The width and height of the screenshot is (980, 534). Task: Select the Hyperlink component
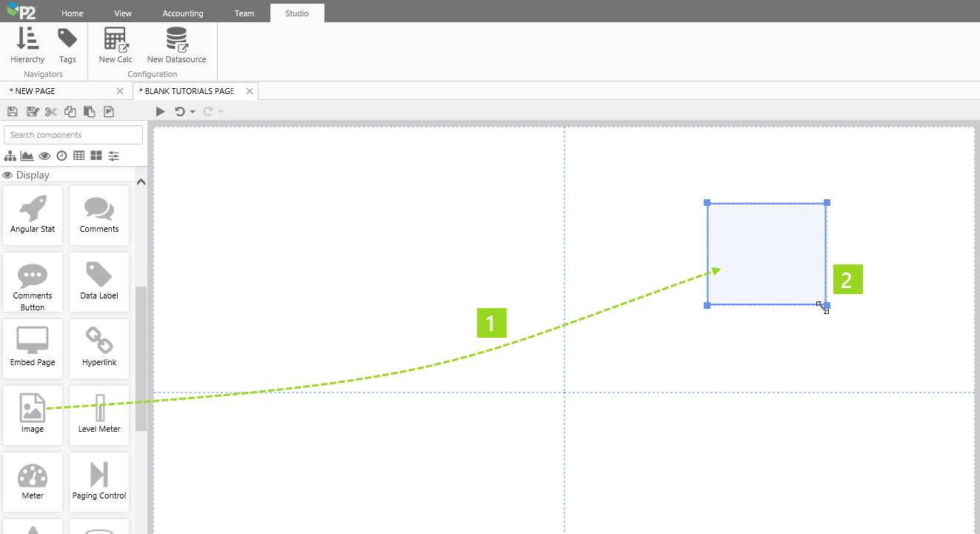click(x=99, y=349)
